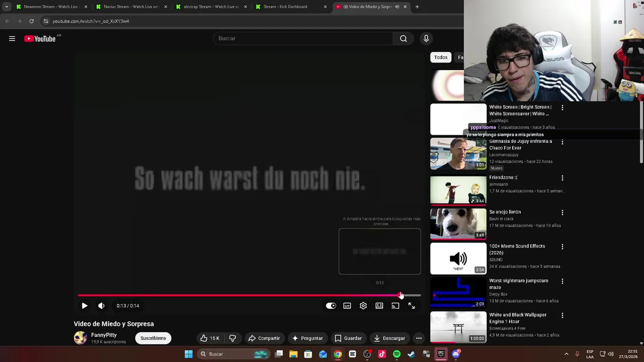Image resolution: width=644 pixels, height=362 pixels.
Task: Open the taskbar volume control
Action: pyautogui.click(x=611, y=354)
